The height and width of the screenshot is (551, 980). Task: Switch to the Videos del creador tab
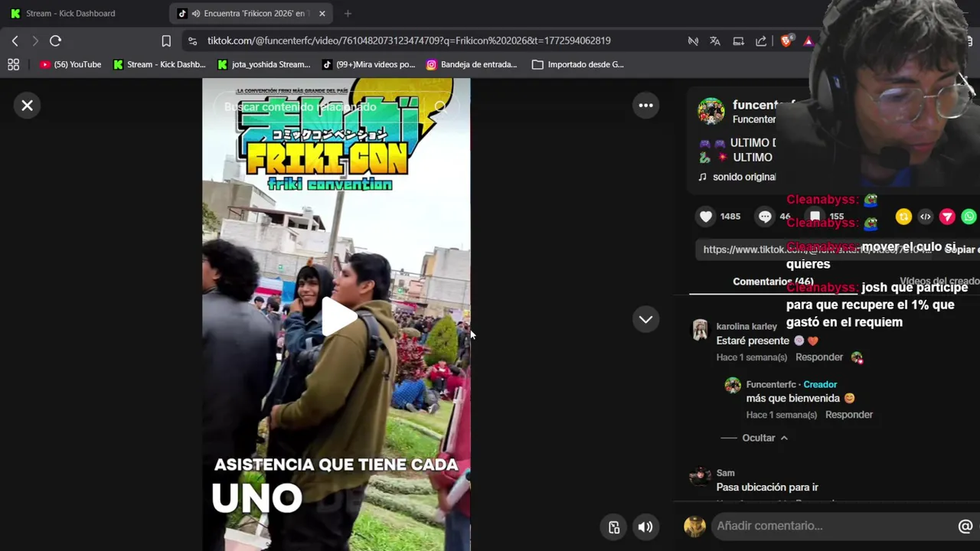tap(939, 282)
